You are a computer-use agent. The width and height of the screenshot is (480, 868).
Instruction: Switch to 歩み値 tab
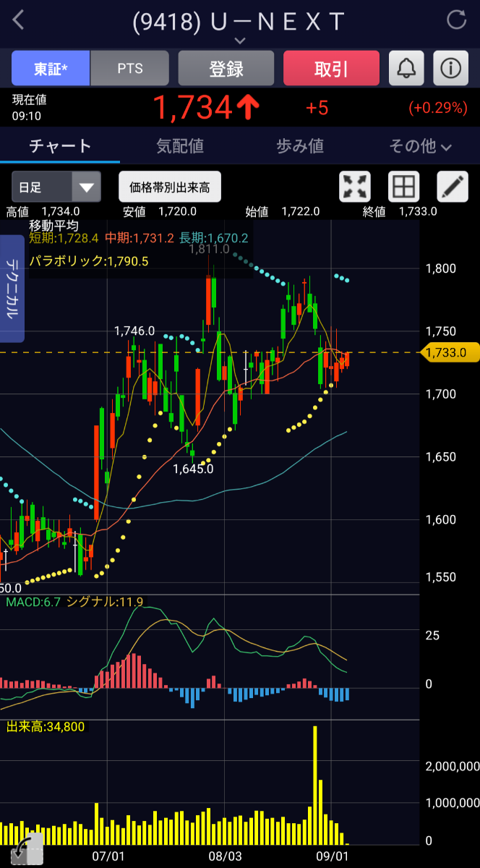(300, 146)
